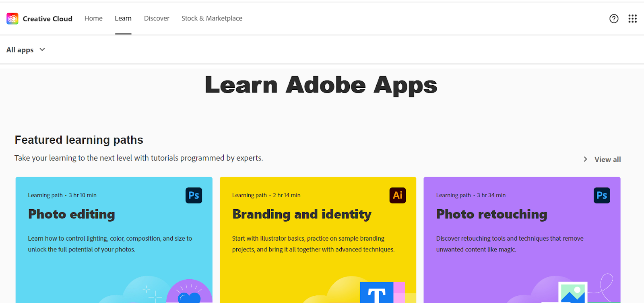Click the description "Discover retouching tools and techniques"
Image resolution: width=644 pixels, height=303 pixels.
[x=510, y=244]
